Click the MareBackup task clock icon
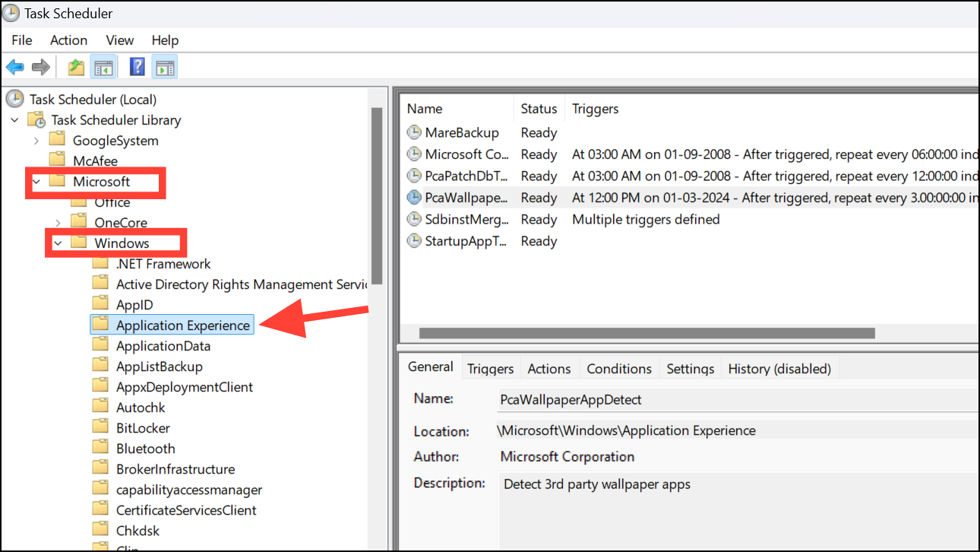980x552 pixels. coord(414,132)
